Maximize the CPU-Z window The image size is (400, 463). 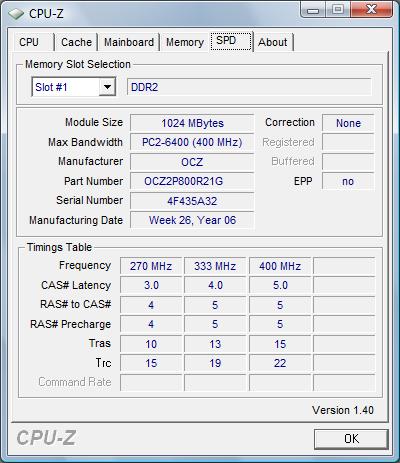tap(337, 10)
